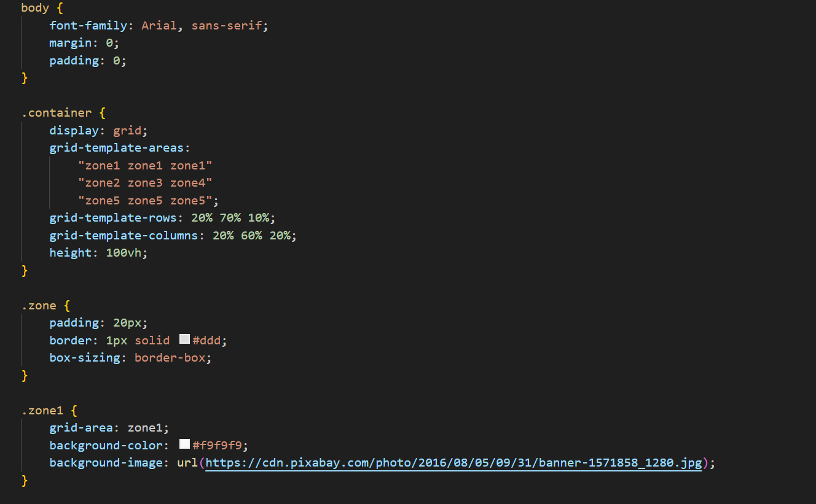Click the "zone5 zone5 zone5" string
The image size is (816, 504).
coord(145,201)
